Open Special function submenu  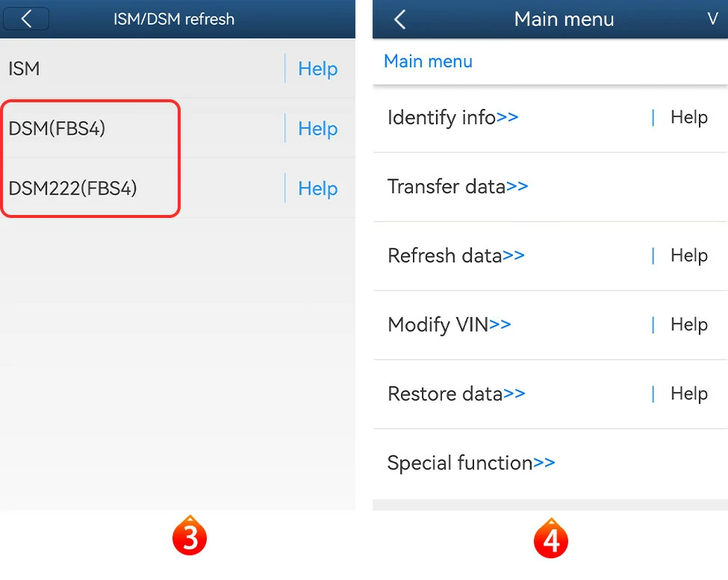pos(471,463)
